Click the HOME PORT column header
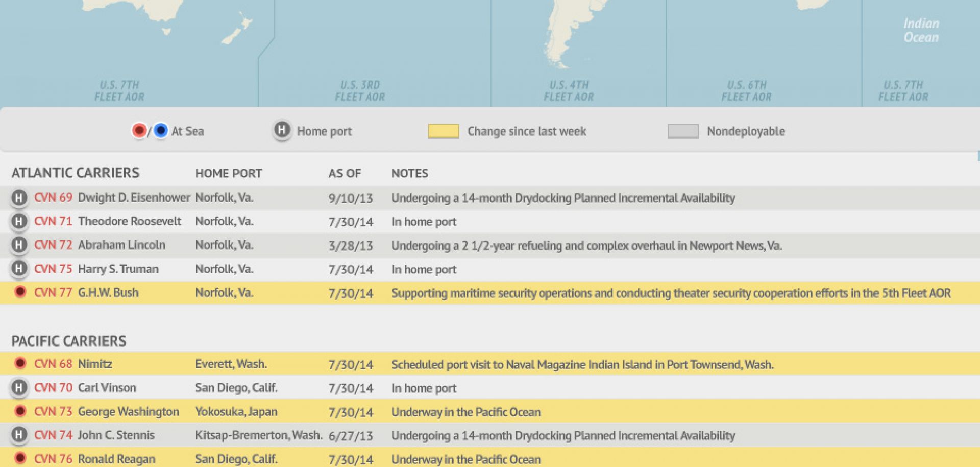The image size is (980, 467). (229, 173)
